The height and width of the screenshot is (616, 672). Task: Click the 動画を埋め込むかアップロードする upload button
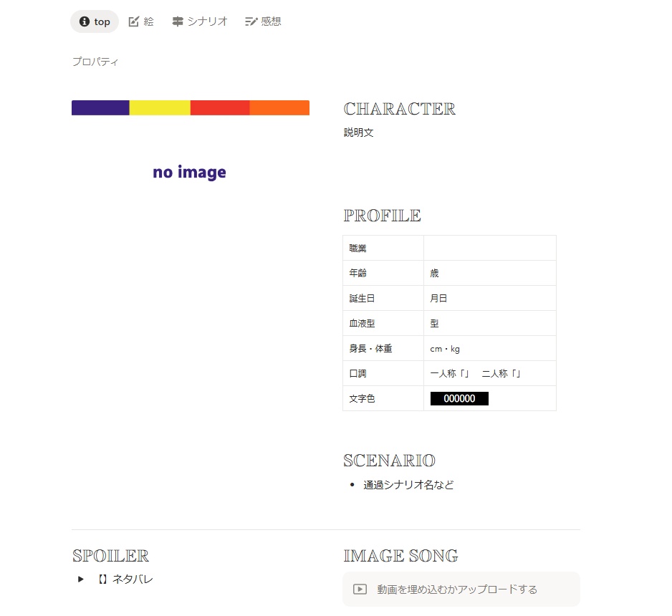coord(461,589)
